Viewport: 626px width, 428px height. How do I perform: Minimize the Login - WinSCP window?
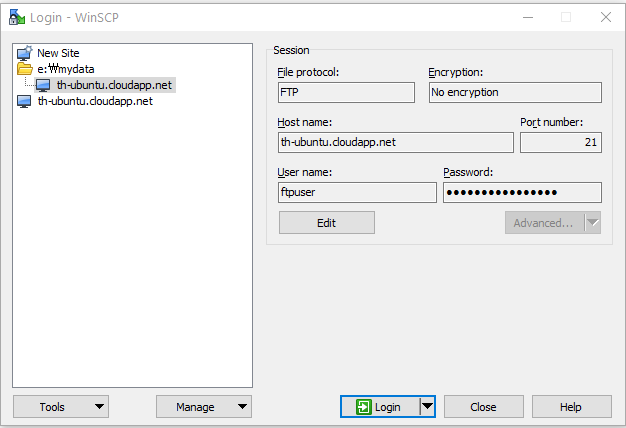(x=528, y=17)
